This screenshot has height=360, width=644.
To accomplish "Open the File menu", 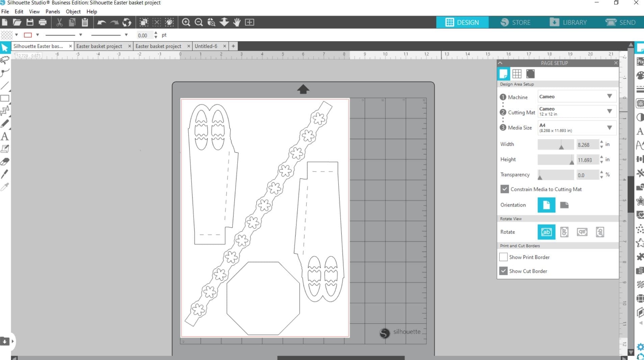I will pos(5,11).
